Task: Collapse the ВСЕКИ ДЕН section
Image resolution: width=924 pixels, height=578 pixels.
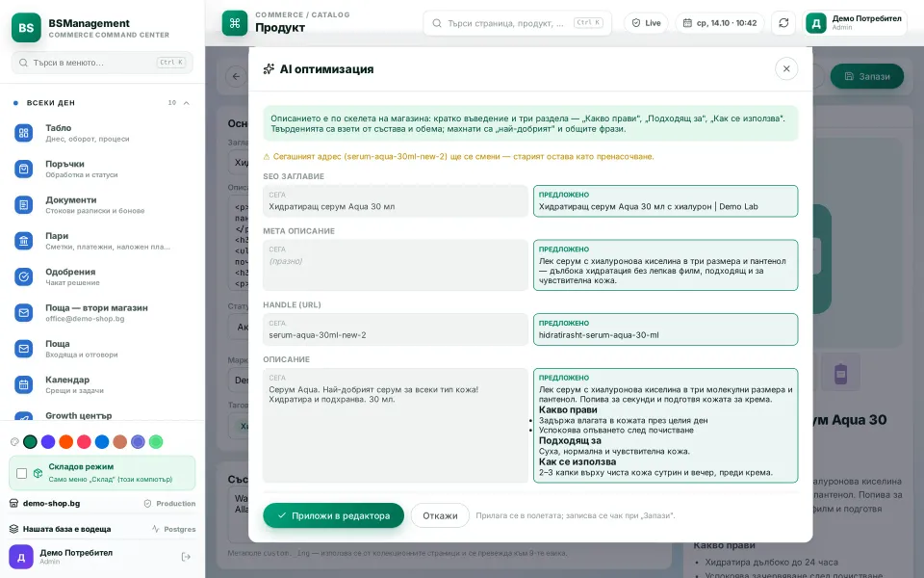Action: [x=186, y=103]
